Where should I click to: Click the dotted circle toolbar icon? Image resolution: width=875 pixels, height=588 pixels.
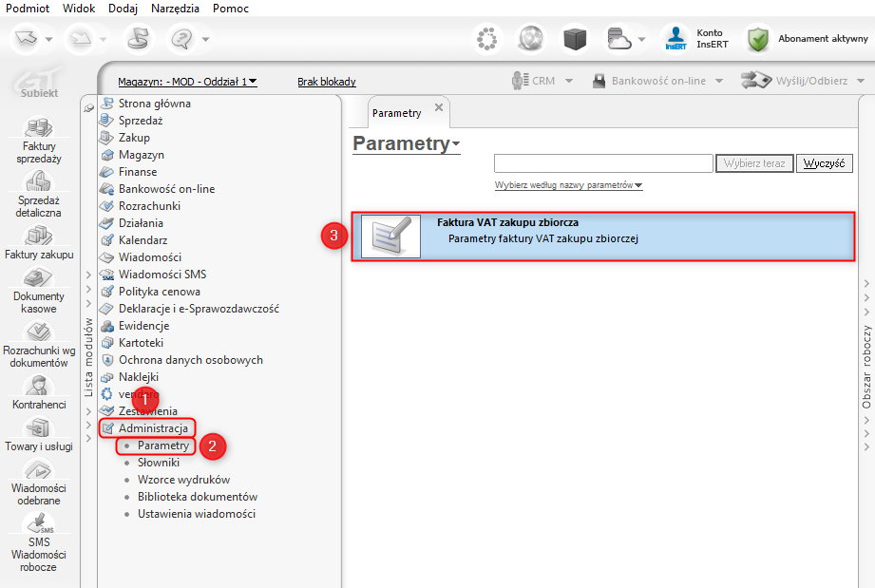(486, 39)
